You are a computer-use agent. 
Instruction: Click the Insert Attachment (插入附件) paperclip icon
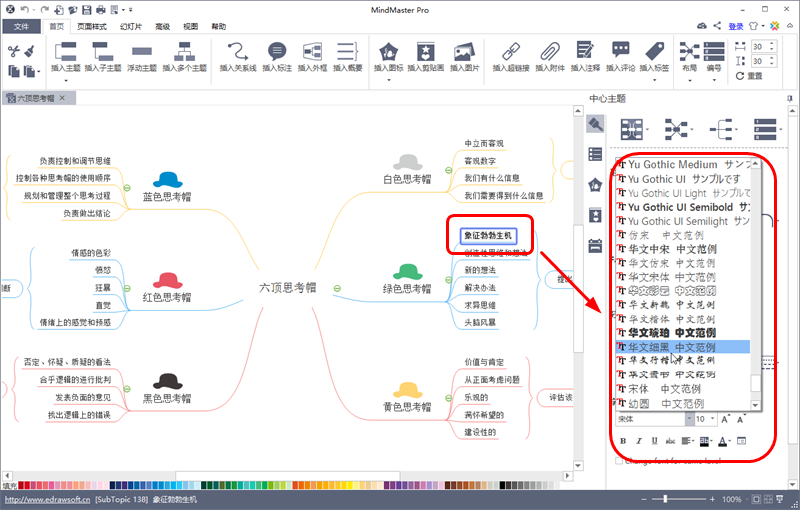tap(550, 52)
